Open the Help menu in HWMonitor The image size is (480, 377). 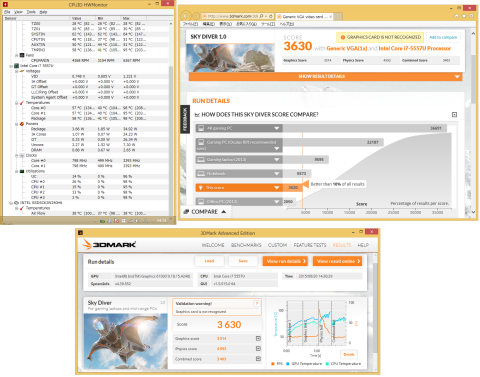(x=43, y=12)
